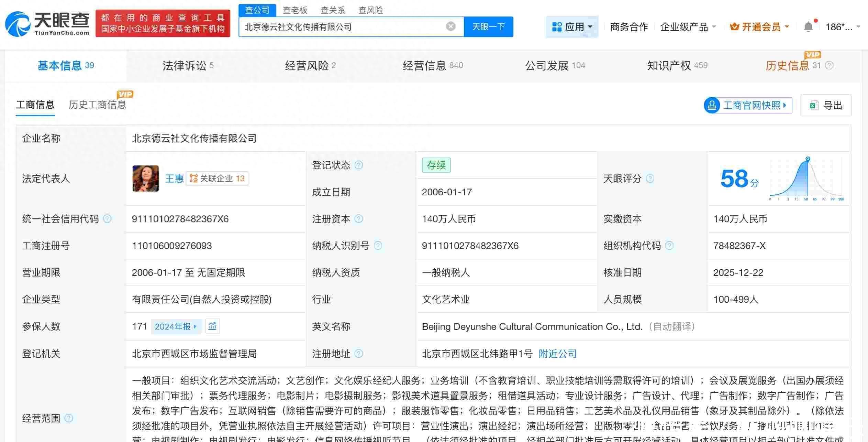Screen dimensions: 868x442
Task: Click help icon beside 登记状态
Action: tap(358, 165)
